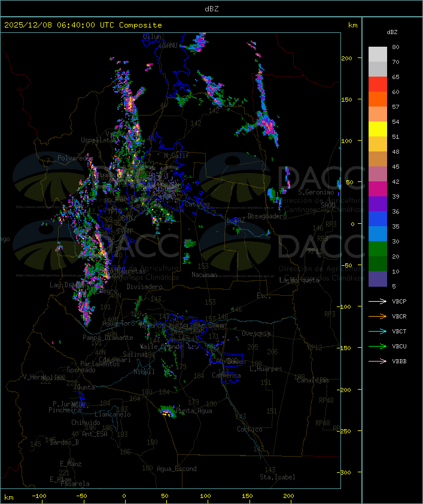Click the 'N_Calif' map label
Screen dimensions: 423x504
[176, 156]
